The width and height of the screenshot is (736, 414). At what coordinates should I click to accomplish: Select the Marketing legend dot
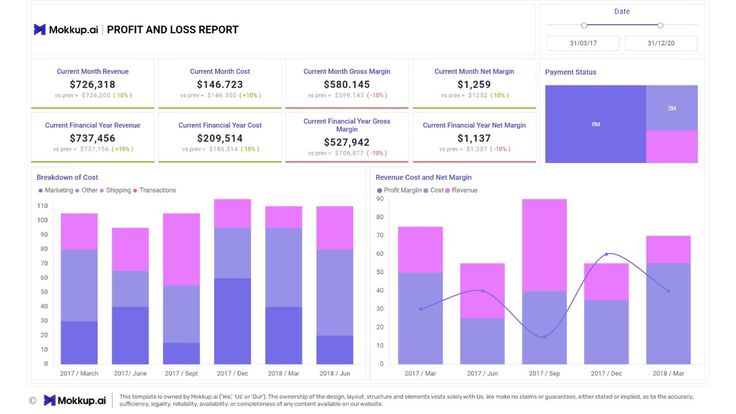[x=40, y=191]
